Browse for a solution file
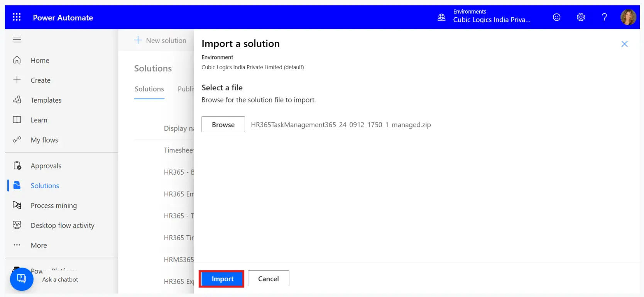 pyautogui.click(x=223, y=124)
